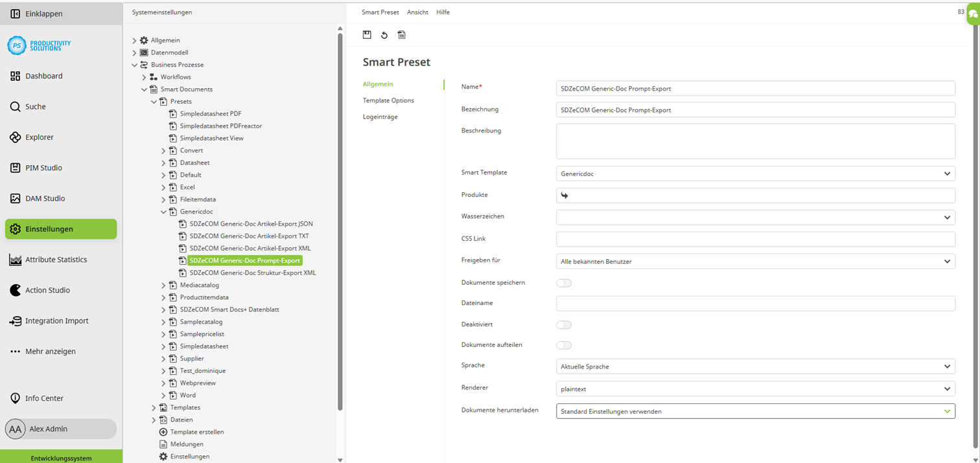Open the Ansicht menu

pyautogui.click(x=417, y=12)
